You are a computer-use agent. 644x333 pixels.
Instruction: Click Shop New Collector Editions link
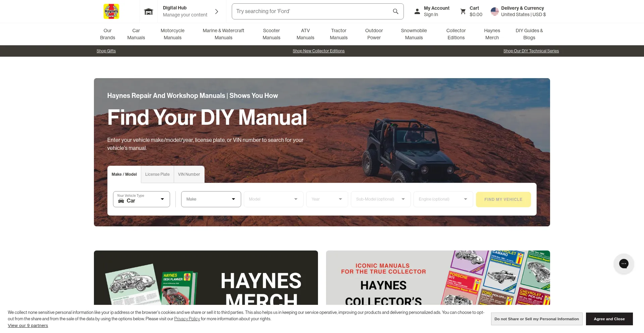tap(319, 51)
